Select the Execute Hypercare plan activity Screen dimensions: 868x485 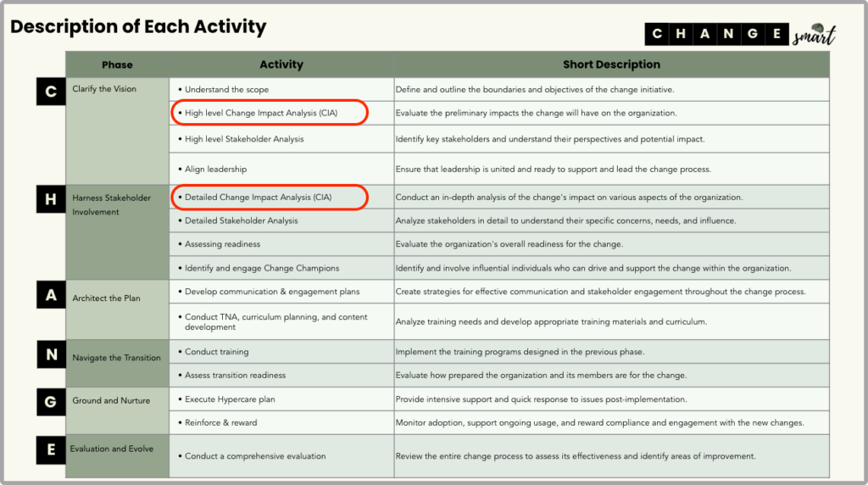pyautogui.click(x=230, y=399)
